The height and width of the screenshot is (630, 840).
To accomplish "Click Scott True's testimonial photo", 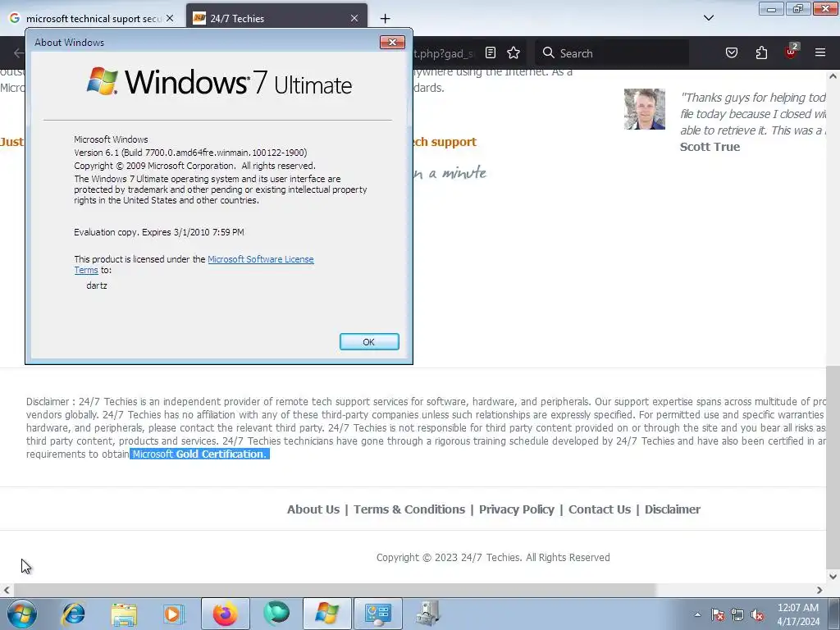I will tap(645, 109).
